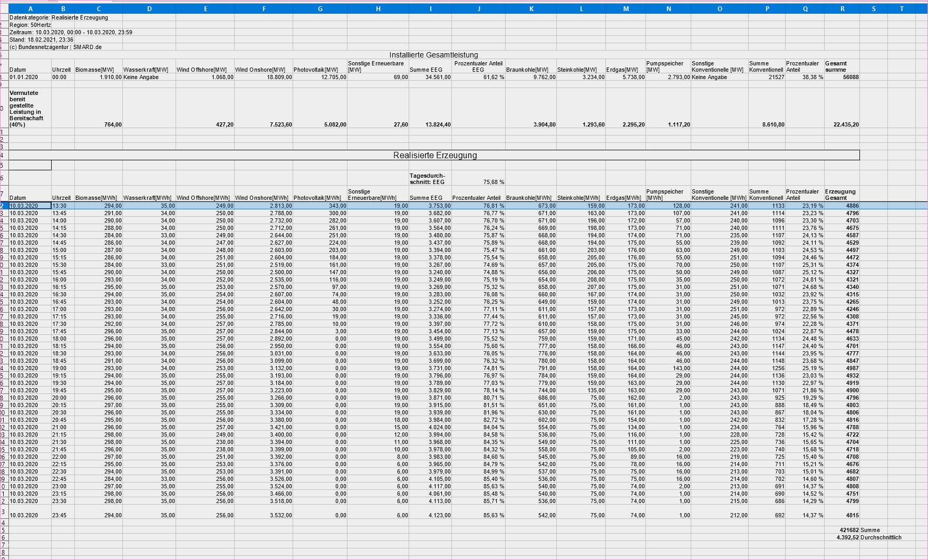Select column A header
The width and height of the screenshot is (928, 560).
[x=30, y=9]
